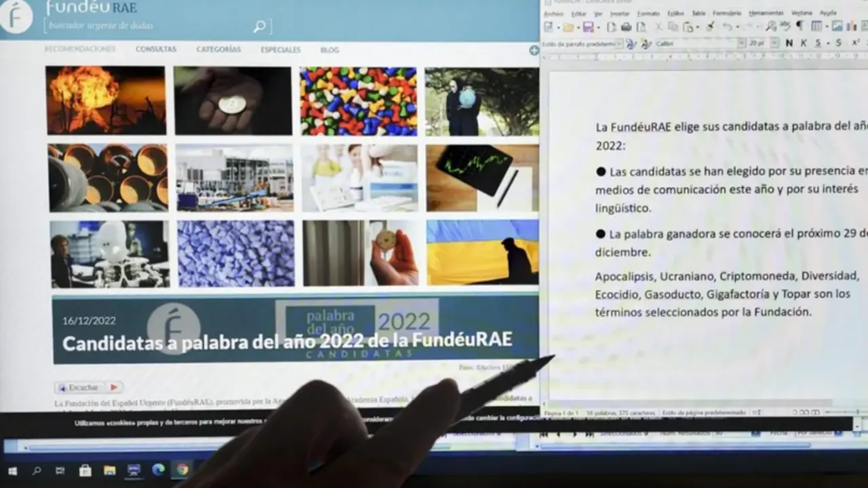Click the Chrome taskbar icon
Screen dimensions: 868x488
coord(182,469)
